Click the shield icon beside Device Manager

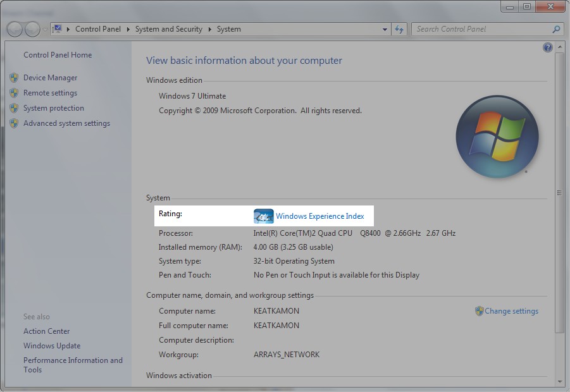[14, 78]
